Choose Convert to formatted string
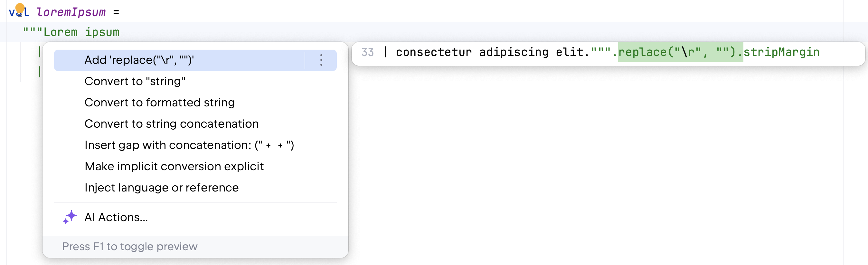This screenshot has height=265, width=868. click(x=159, y=103)
